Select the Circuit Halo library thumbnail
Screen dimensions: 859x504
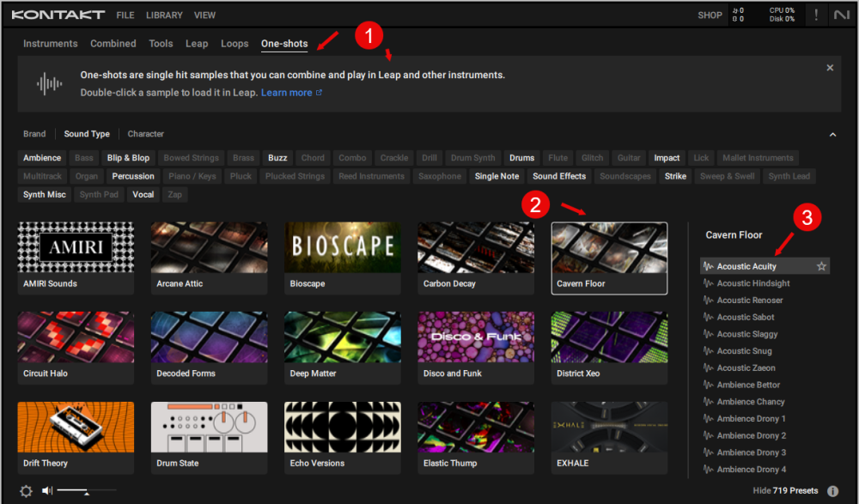click(x=76, y=348)
